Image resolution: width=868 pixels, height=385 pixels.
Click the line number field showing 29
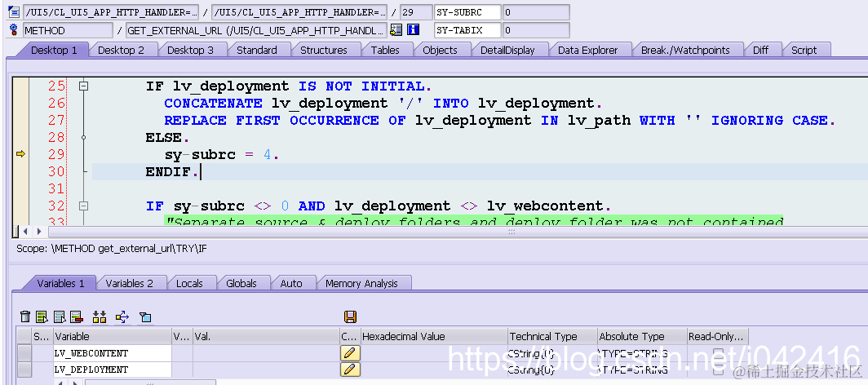point(416,12)
